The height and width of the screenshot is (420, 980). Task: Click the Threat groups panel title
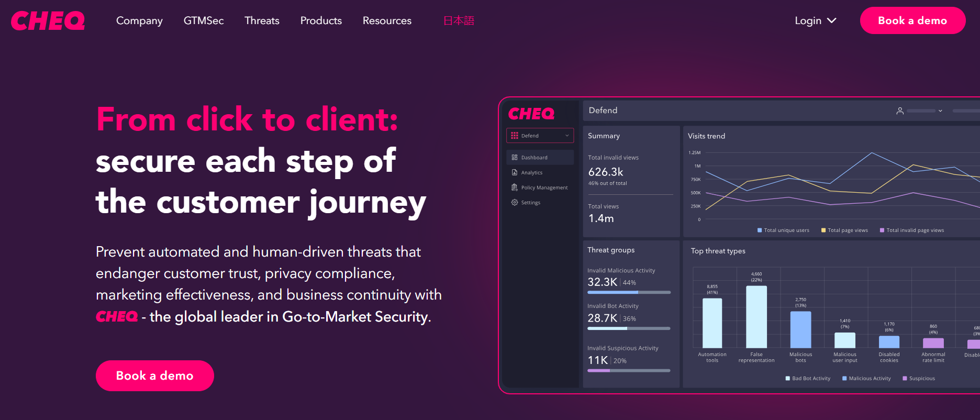[x=611, y=250]
